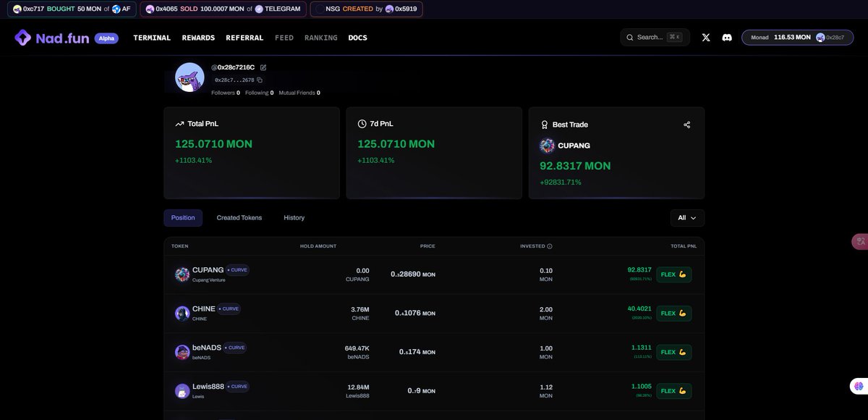Click the AF token icon in ticker
The width and height of the screenshot is (868, 420).
[x=116, y=9]
